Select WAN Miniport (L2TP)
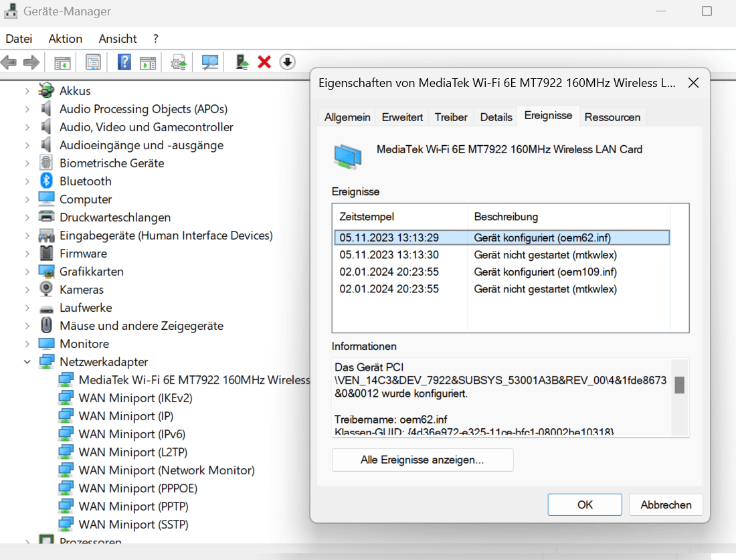The height and width of the screenshot is (560, 736). (x=133, y=452)
